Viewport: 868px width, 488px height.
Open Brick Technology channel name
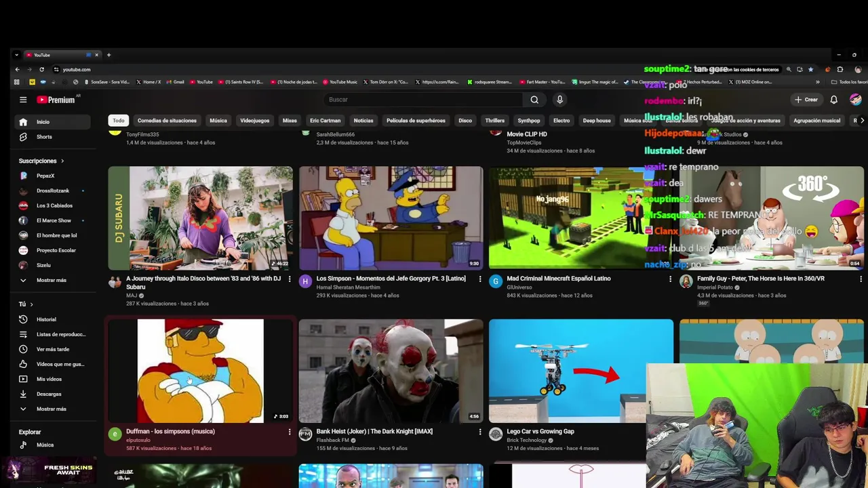click(x=526, y=440)
